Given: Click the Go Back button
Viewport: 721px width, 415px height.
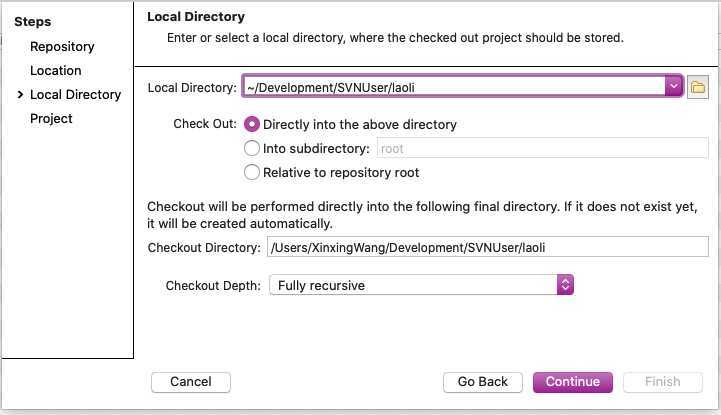Looking at the screenshot, I should tap(483, 382).
